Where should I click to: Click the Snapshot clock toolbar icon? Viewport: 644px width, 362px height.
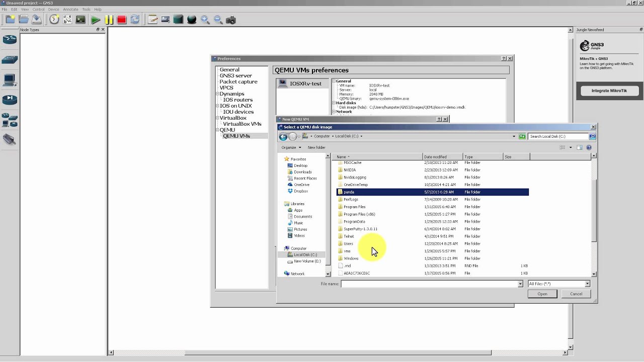coord(54,20)
